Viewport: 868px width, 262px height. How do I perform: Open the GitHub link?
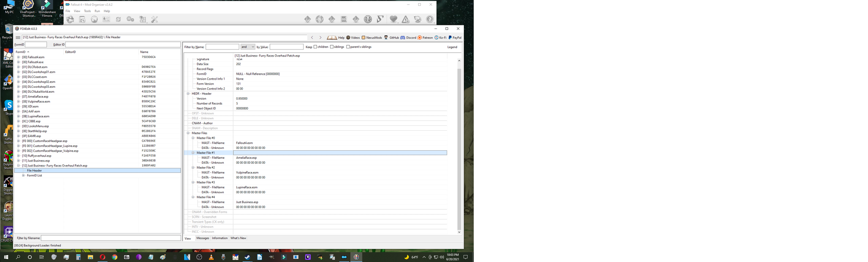click(392, 38)
